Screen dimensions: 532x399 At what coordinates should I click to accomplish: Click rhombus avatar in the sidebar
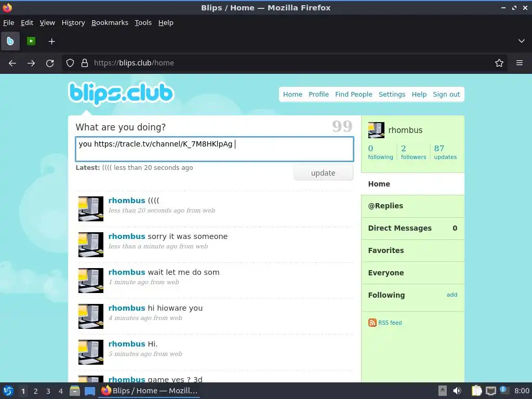(x=376, y=130)
